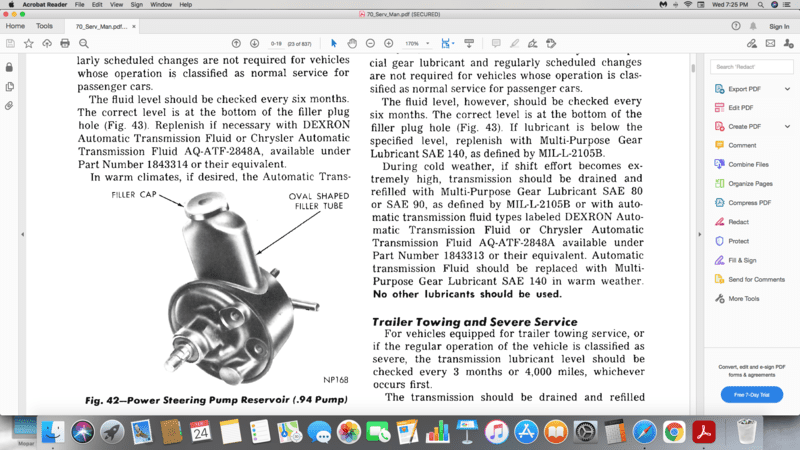Open the zoom level 170% dropdown
Viewport: 800px width, 450px height.
(417, 43)
